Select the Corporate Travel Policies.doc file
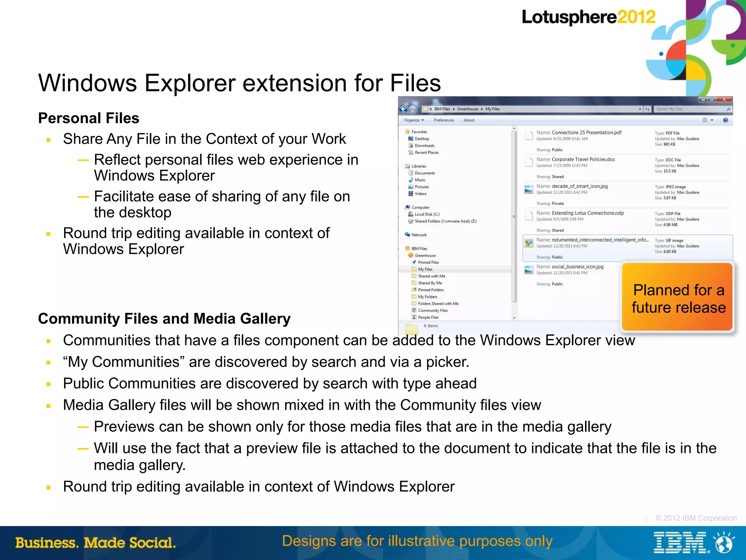This screenshot has width=746, height=560. coord(627,168)
